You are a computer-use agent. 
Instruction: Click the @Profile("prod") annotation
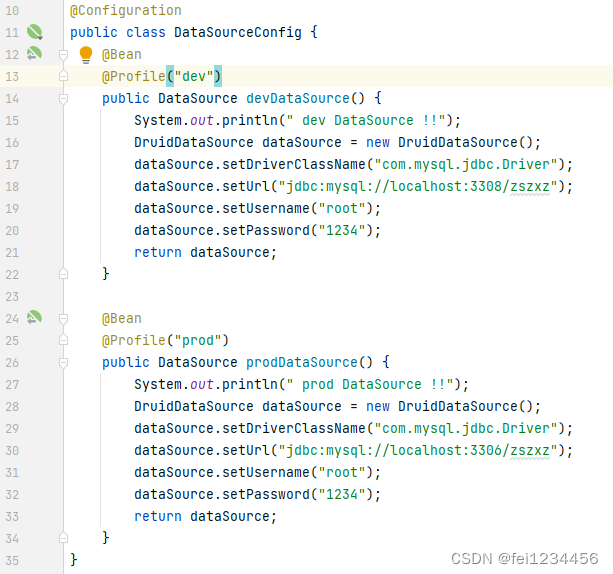pos(165,340)
